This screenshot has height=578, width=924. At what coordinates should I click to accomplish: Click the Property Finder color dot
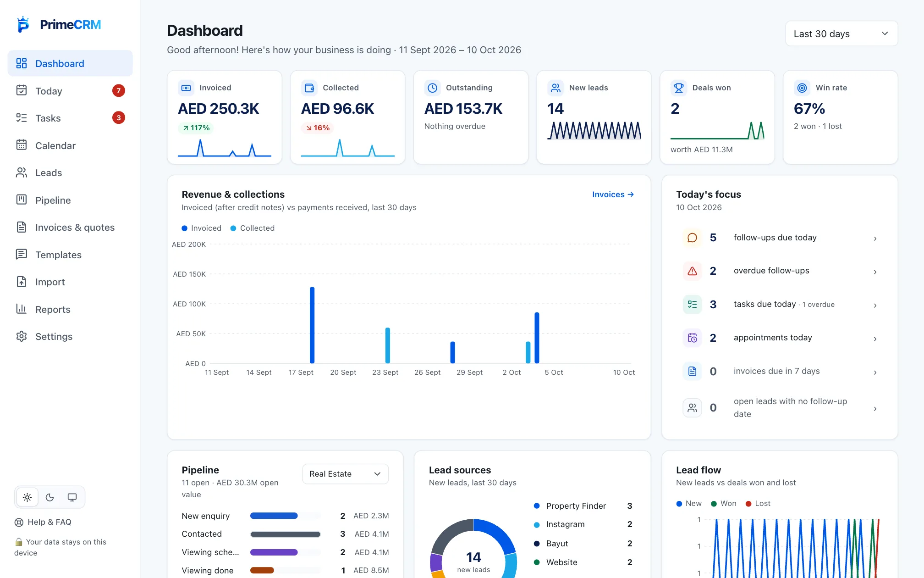(x=537, y=506)
